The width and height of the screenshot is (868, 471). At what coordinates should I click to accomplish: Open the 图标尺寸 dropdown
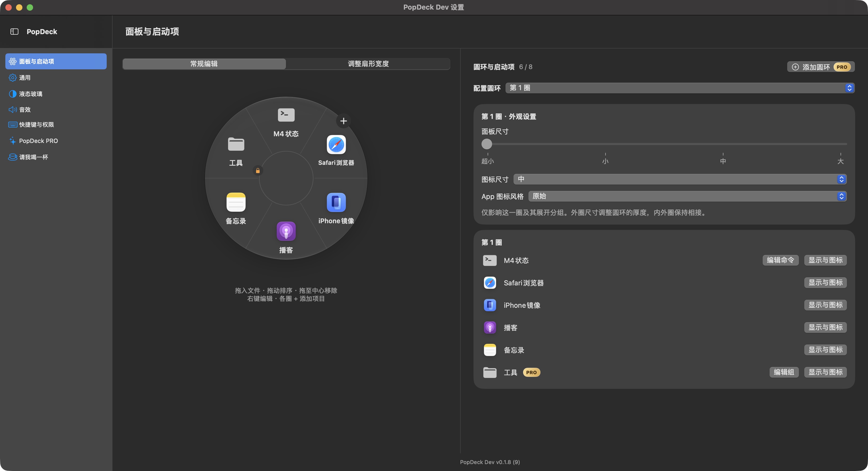click(680, 179)
